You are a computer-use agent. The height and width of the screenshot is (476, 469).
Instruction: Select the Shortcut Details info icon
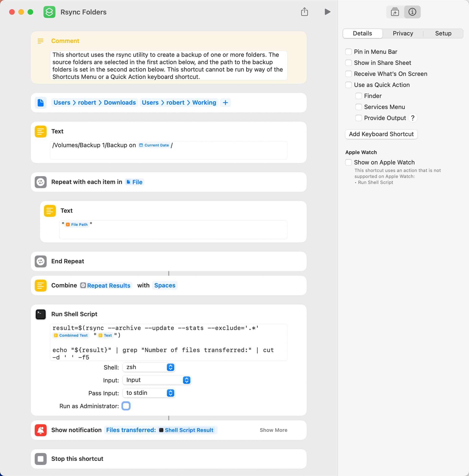(x=412, y=12)
